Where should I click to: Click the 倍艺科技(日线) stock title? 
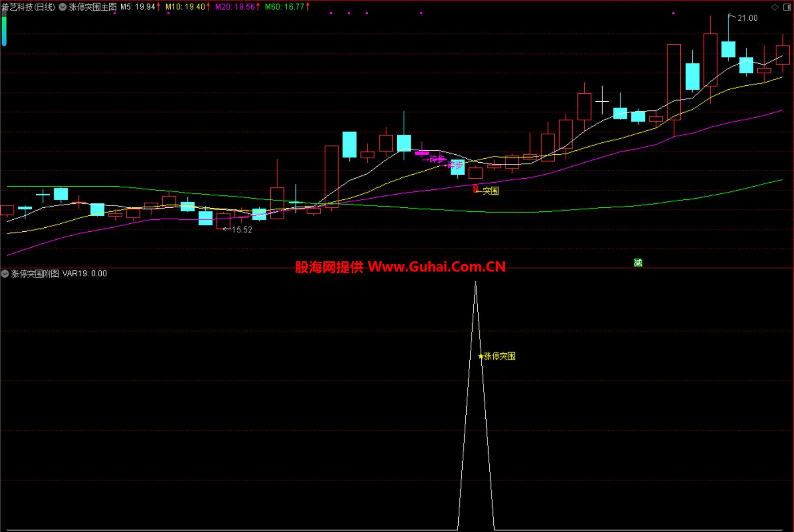click(x=28, y=7)
